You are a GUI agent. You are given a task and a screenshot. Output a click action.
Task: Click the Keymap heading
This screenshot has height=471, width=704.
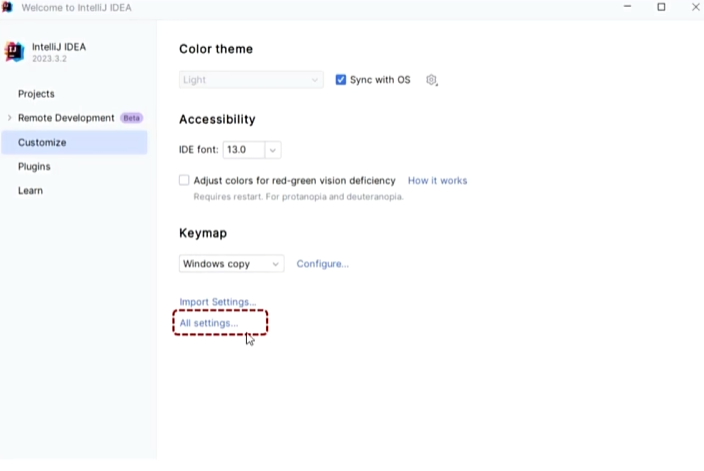point(203,233)
